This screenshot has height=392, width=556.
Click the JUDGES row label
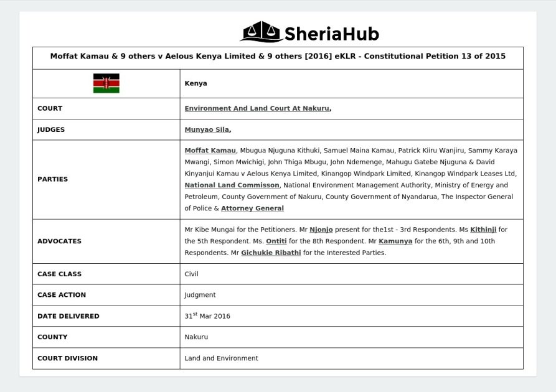tap(51, 129)
